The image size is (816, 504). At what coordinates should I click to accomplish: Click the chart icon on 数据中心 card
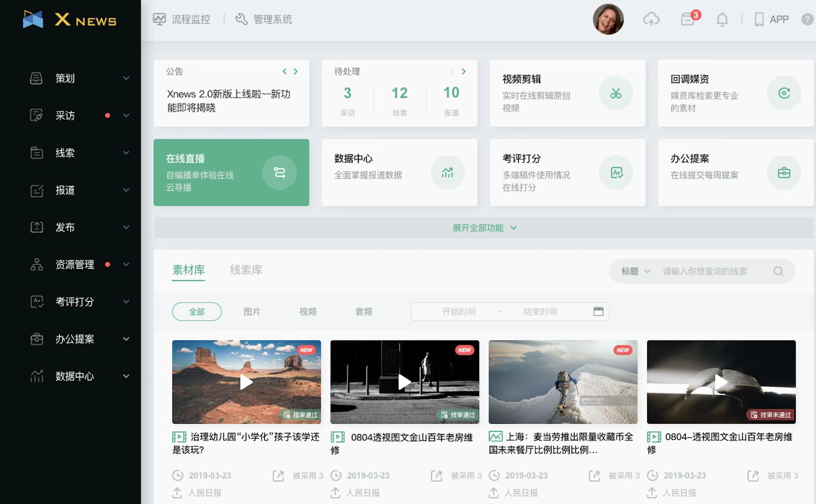[x=447, y=173]
